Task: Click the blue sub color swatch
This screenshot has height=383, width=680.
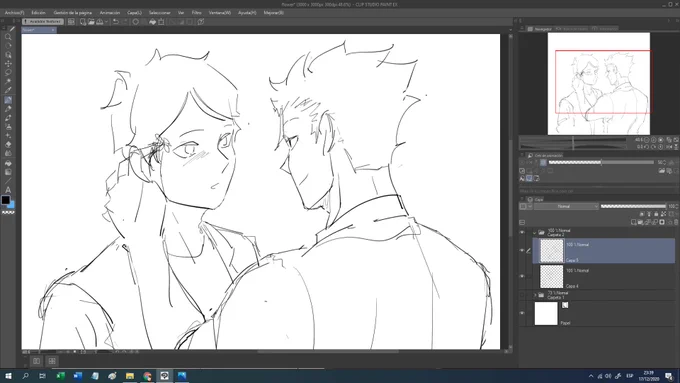Action: coord(12,204)
